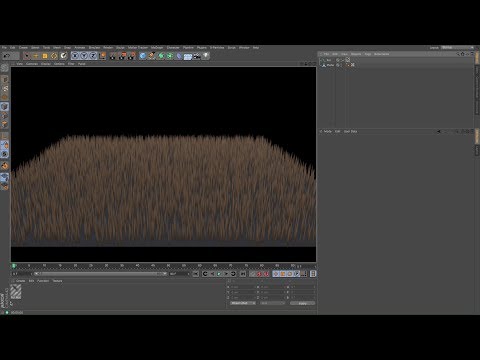Open the Character menu

(173, 48)
